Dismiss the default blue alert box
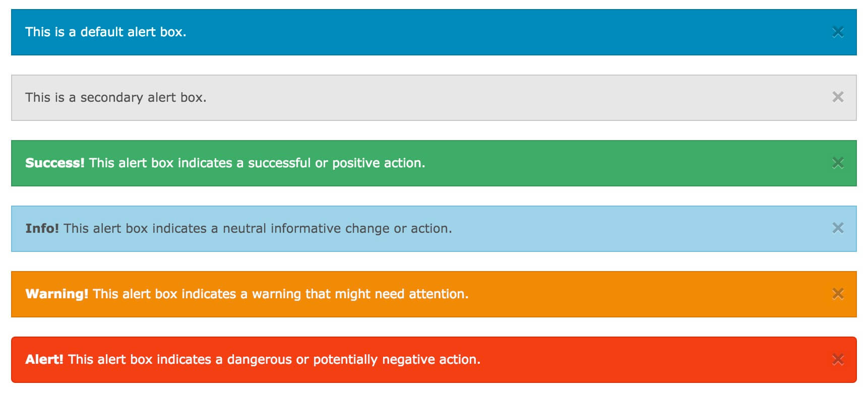868x394 pixels. [x=838, y=32]
